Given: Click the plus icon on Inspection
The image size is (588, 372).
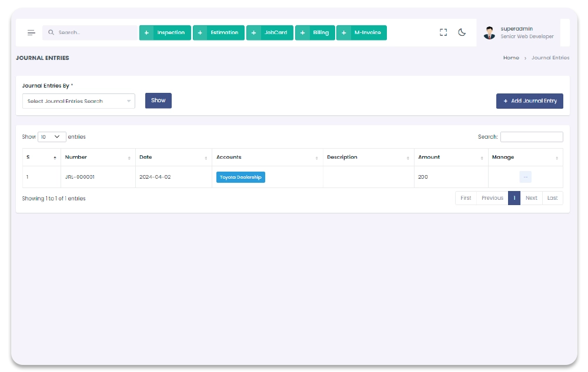Looking at the screenshot, I should [x=146, y=33].
